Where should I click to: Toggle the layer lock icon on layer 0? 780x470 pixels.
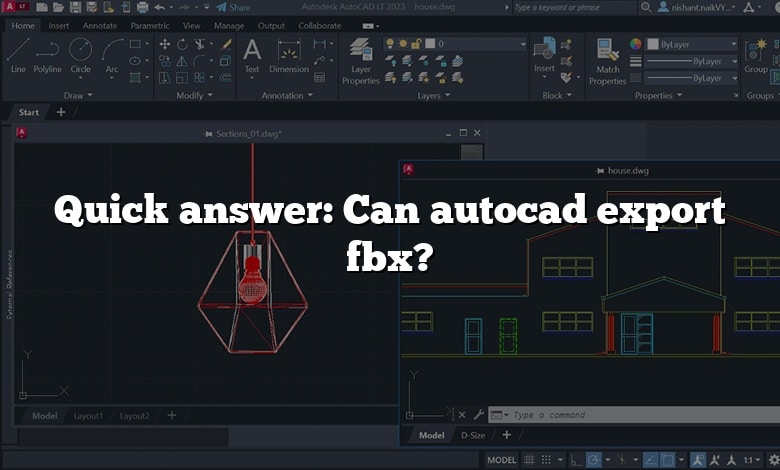(416, 44)
